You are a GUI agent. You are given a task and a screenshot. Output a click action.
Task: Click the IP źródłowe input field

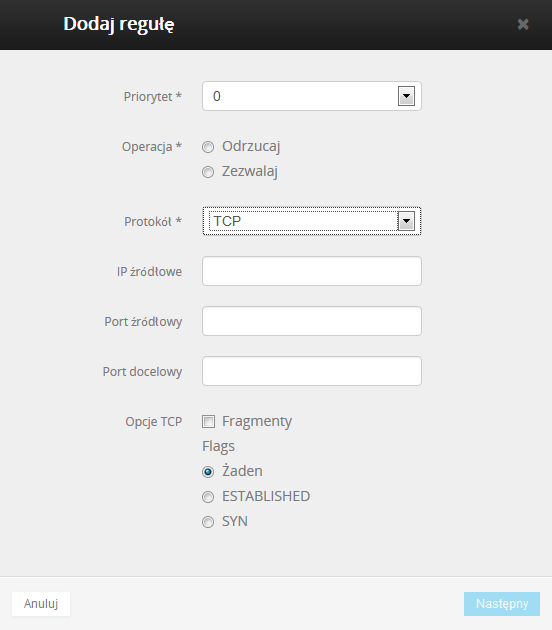(312, 271)
